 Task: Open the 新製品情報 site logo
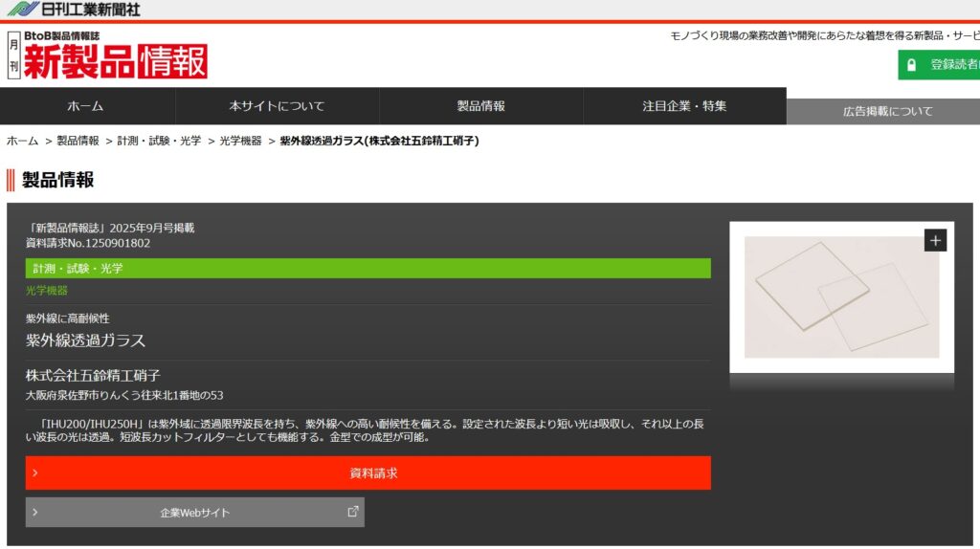tap(107, 55)
